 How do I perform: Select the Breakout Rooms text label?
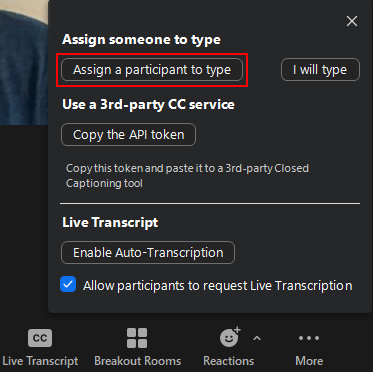pyautogui.click(x=138, y=361)
